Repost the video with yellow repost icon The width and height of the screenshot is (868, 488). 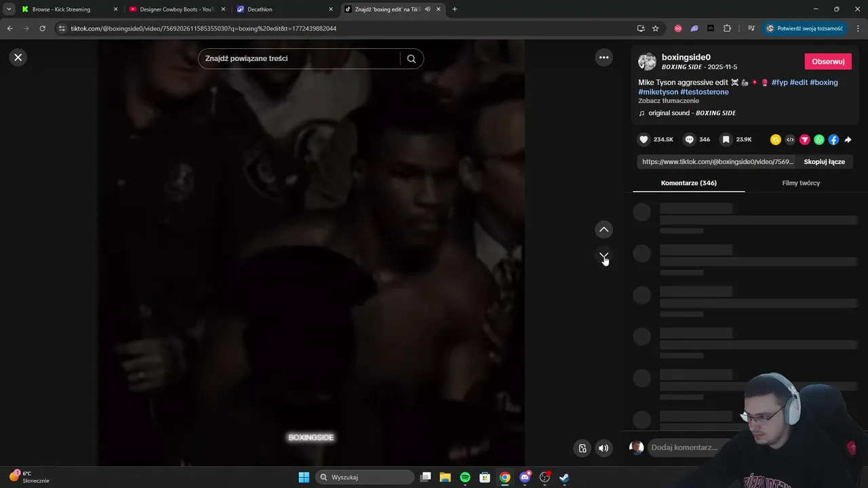click(775, 140)
